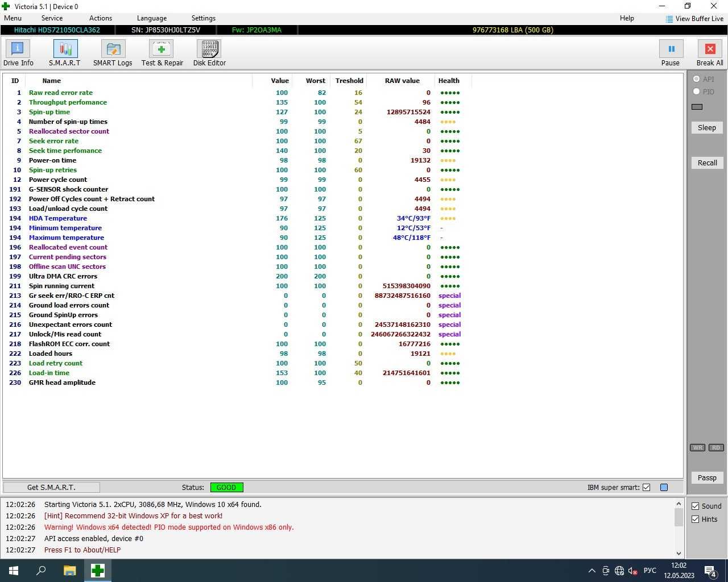728x582 pixels.
Task: Click the Worst column header
Action: pyautogui.click(x=315, y=81)
